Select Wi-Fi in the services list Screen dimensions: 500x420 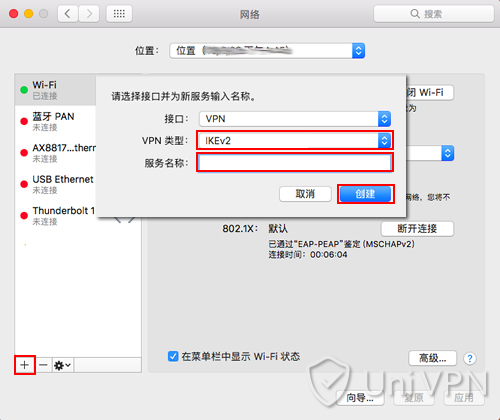click(56, 90)
